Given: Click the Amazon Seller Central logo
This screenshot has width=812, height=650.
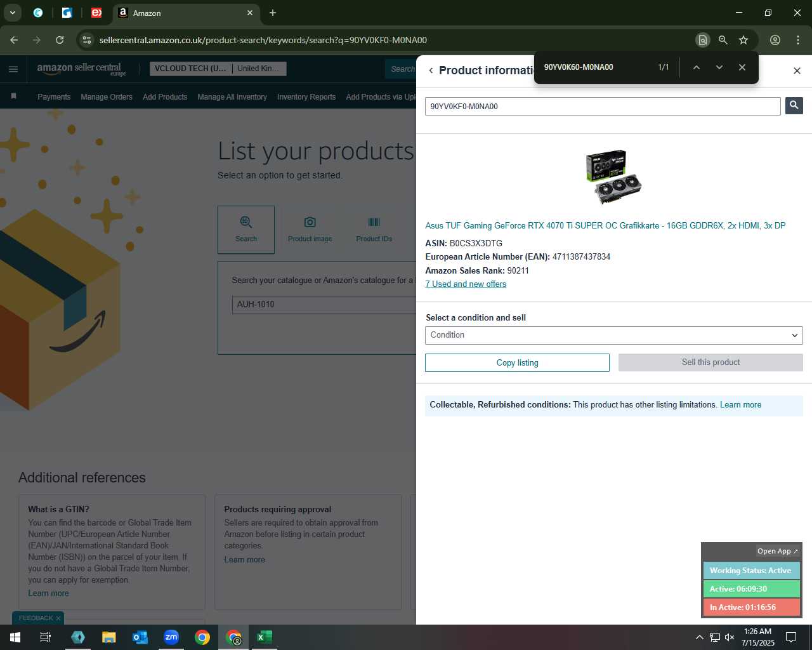Looking at the screenshot, I should coord(81,69).
